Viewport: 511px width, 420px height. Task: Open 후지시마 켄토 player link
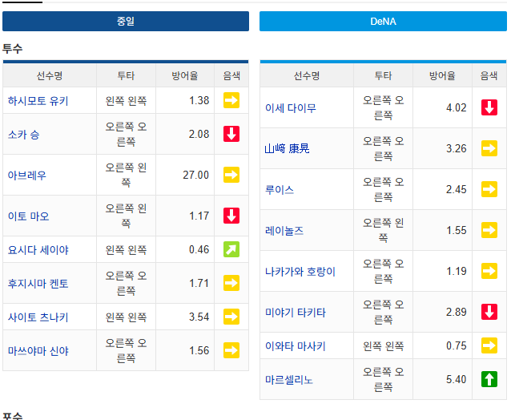click(38, 284)
